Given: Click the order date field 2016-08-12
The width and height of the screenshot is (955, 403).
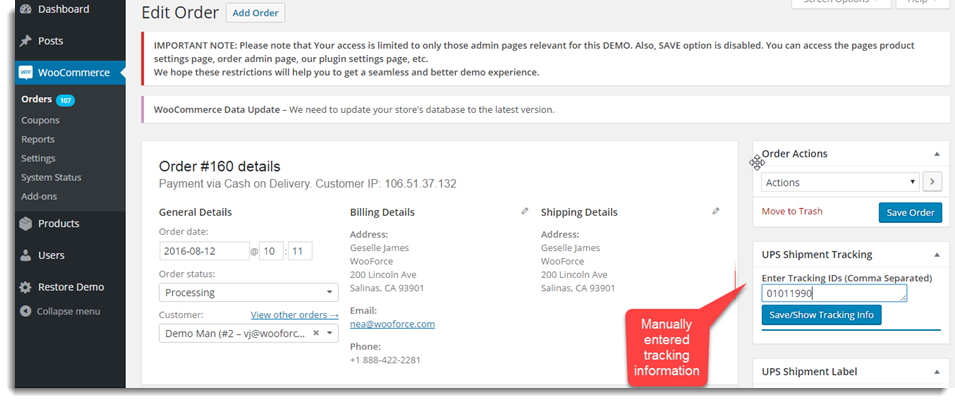Looking at the screenshot, I should [x=204, y=251].
